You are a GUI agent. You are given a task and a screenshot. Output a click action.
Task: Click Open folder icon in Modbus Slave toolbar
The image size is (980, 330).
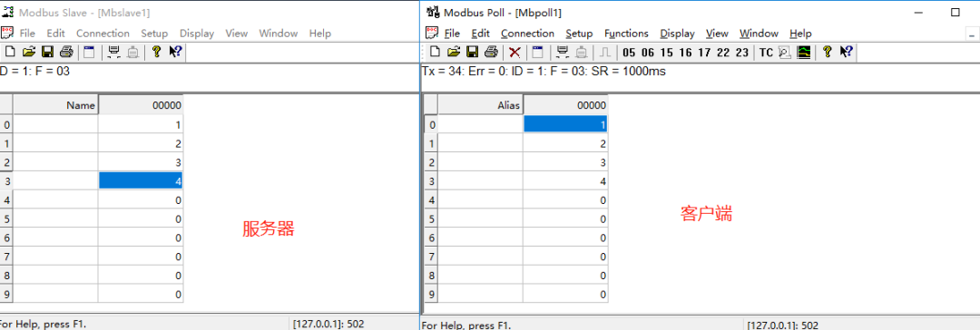[x=29, y=52]
